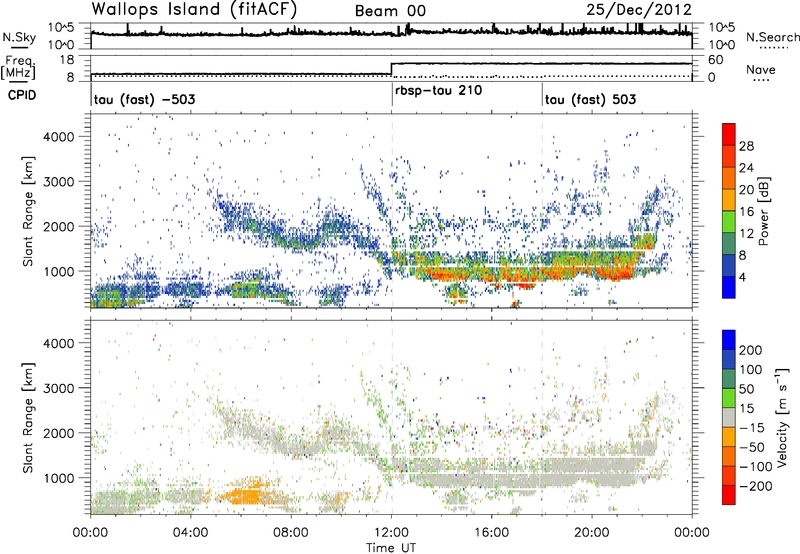Click the 04:00 time tick label
800x554 pixels.
pyautogui.click(x=190, y=533)
